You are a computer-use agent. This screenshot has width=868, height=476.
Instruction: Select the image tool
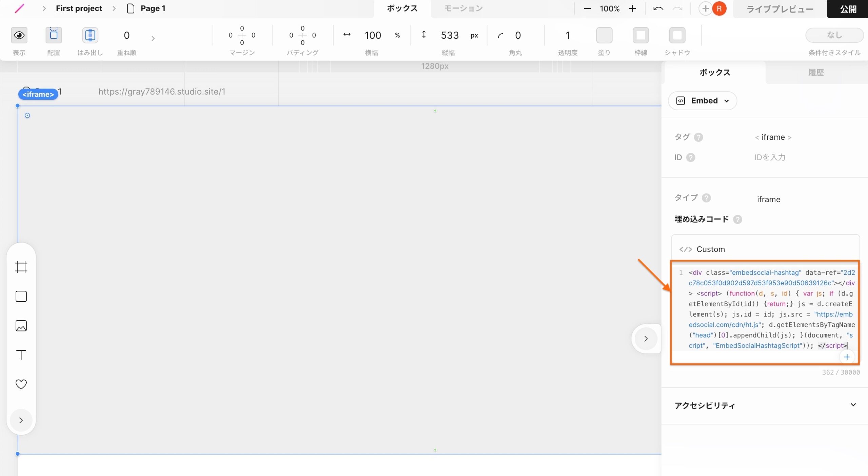coord(21,326)
